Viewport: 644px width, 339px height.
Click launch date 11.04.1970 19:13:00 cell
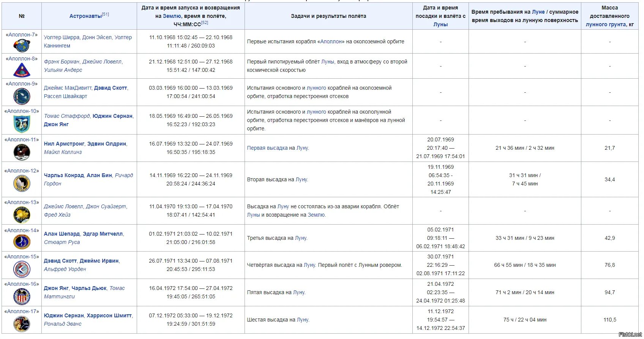(x=191, y=211)
